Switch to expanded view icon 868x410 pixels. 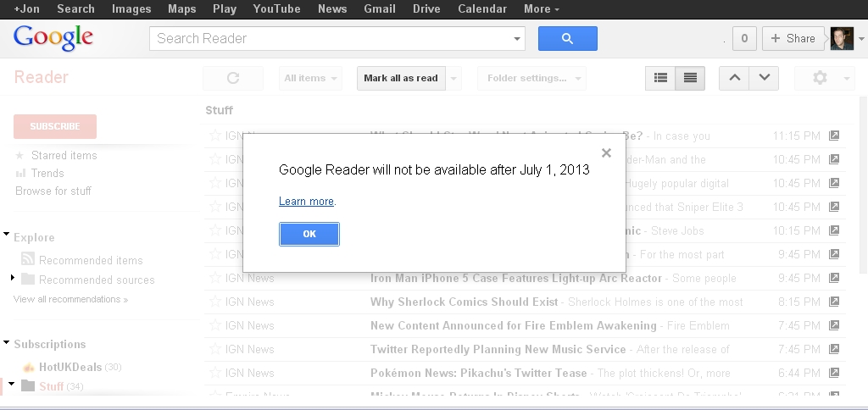(690, 78)
